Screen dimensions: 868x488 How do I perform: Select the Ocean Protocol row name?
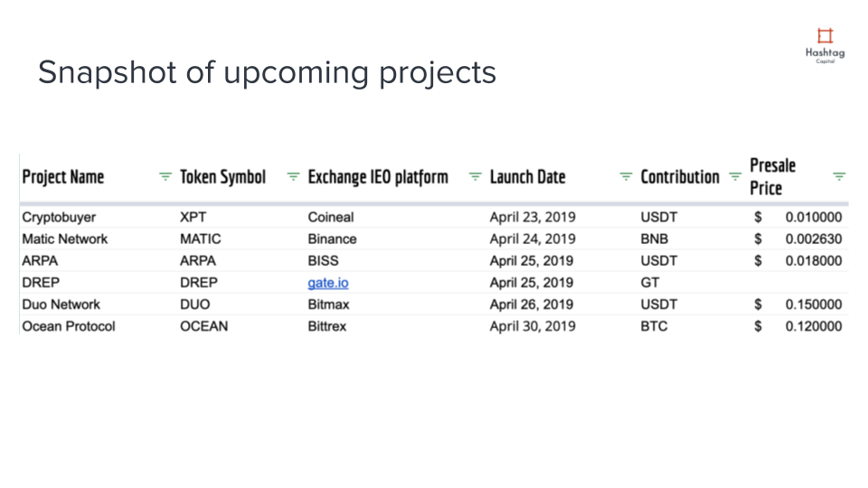[69, 326]
